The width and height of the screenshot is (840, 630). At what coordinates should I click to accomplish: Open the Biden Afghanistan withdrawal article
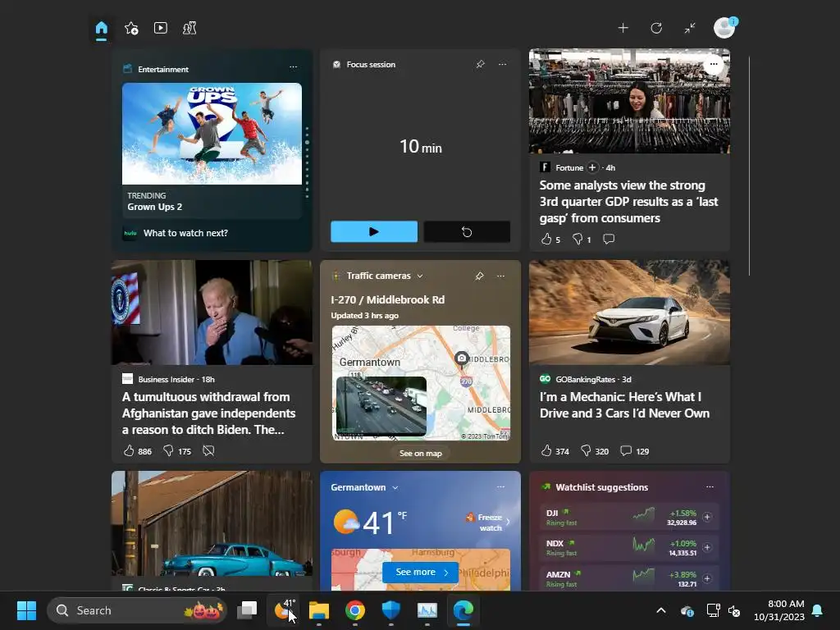point(209,413)
